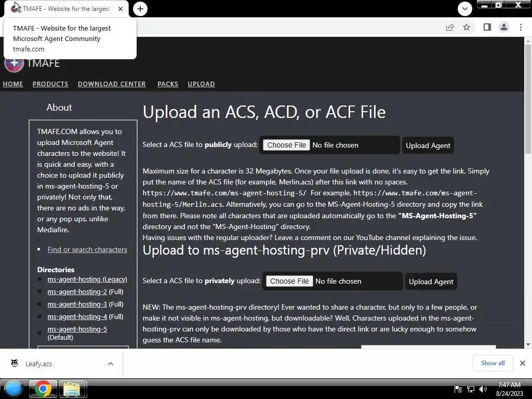Open the PRODUCTS navigation link

(x=50, y=84)
